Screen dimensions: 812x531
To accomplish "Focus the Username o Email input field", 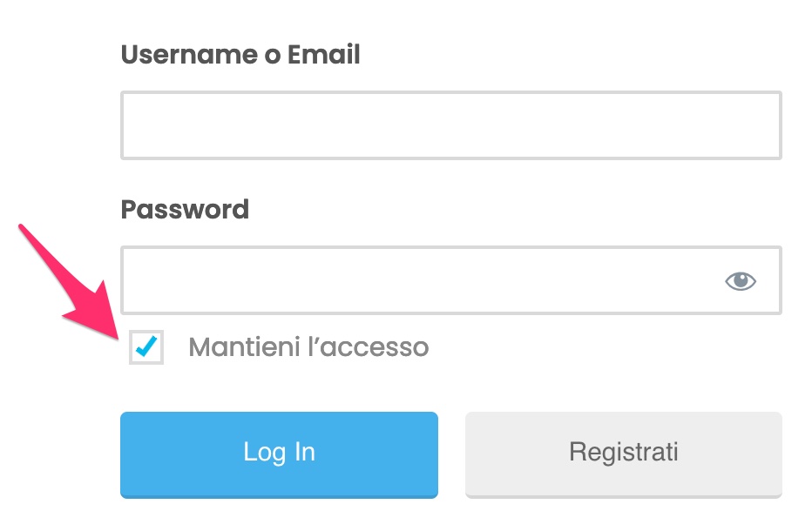I will pos(451,125).
